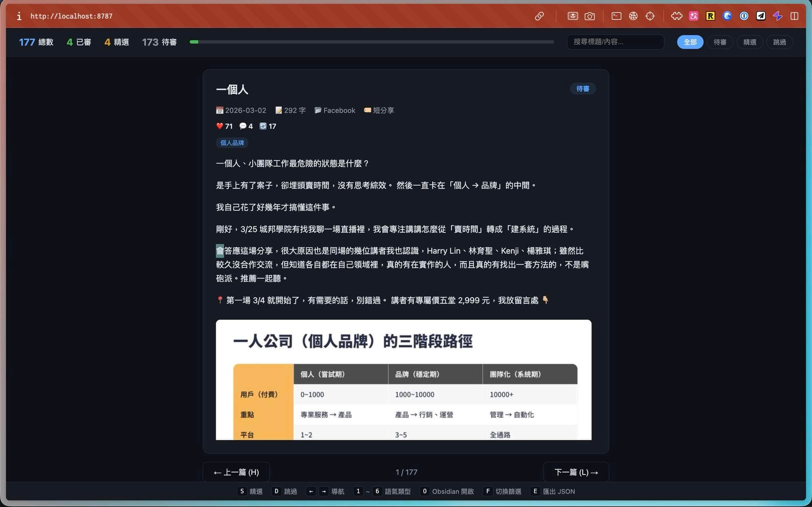Screen dimensions: 812x507
Task: Click the camera screenshot icon
Action: pyautogui.click(x=590, y=16)
